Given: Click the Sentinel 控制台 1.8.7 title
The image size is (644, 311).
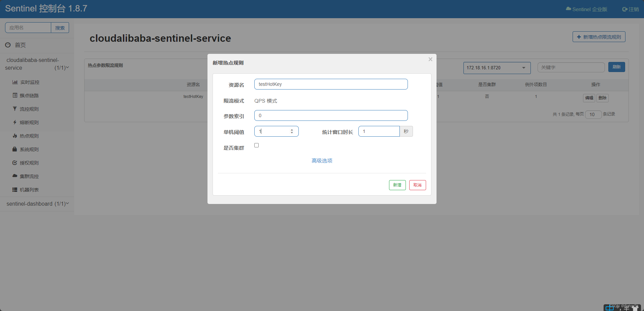Looking at the screenshot, I should coord(46,8).
